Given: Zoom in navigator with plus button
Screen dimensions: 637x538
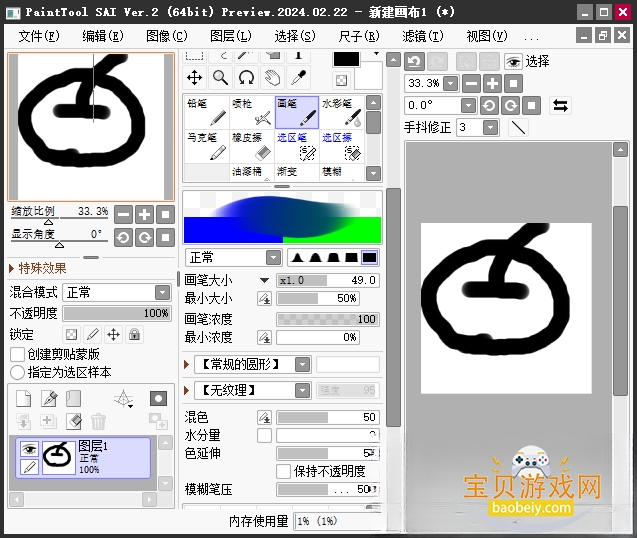Looking at the screenshot, I should (x=144, y=214).
